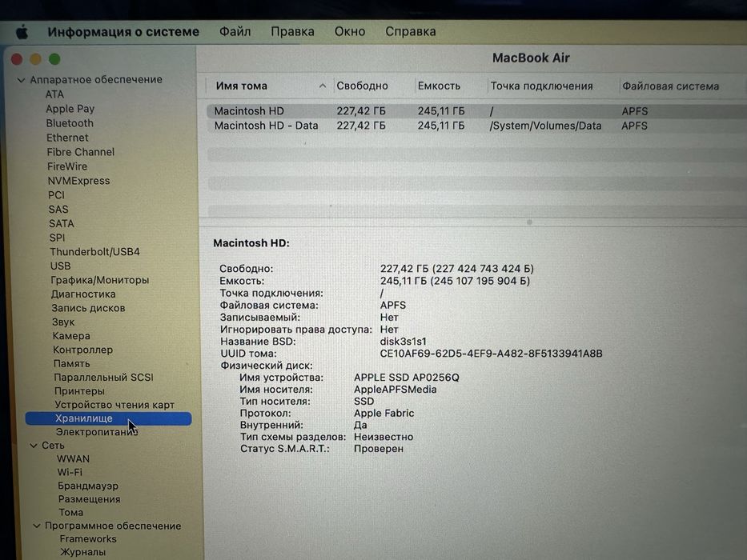Minimize window with the yellow button
Screen dimensions: 747x560
click(36, 59)
